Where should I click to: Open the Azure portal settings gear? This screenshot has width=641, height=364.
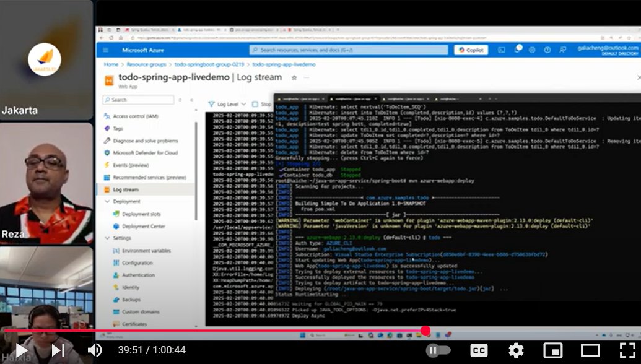[x=532, y=50]
